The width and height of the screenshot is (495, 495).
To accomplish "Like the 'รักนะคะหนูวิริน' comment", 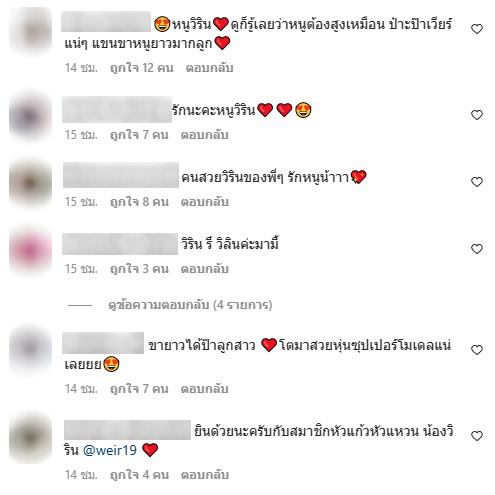I will coord(477,115).
